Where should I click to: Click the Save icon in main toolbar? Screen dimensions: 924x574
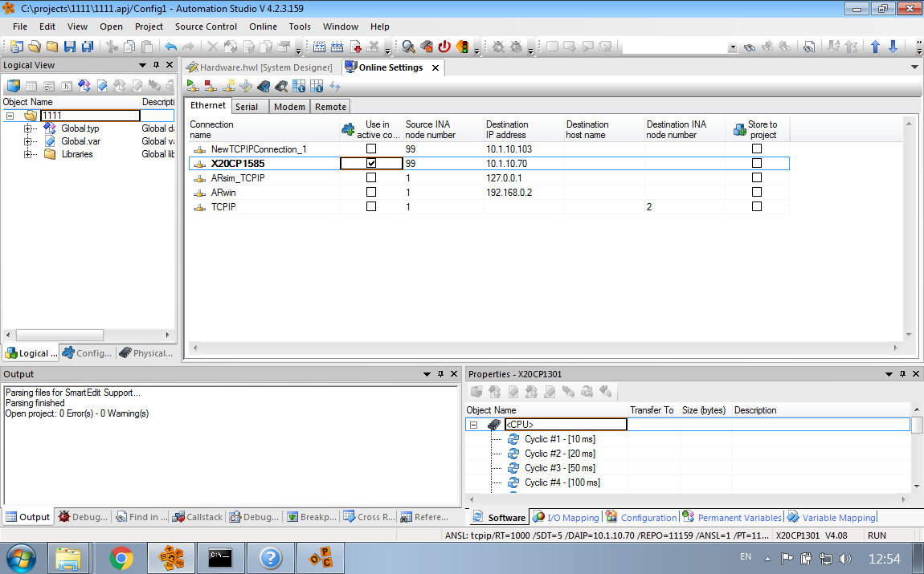coord(70,47)
